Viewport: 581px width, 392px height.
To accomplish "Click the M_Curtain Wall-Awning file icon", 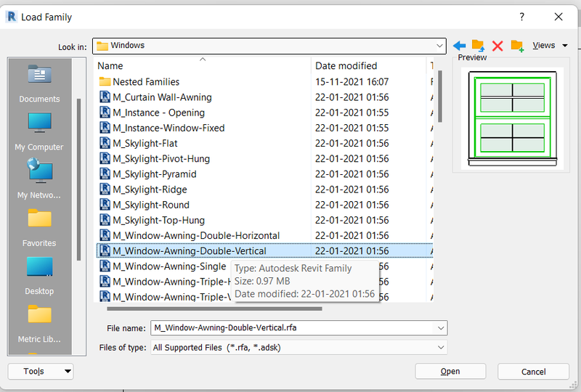I will (x=105, y=97).
